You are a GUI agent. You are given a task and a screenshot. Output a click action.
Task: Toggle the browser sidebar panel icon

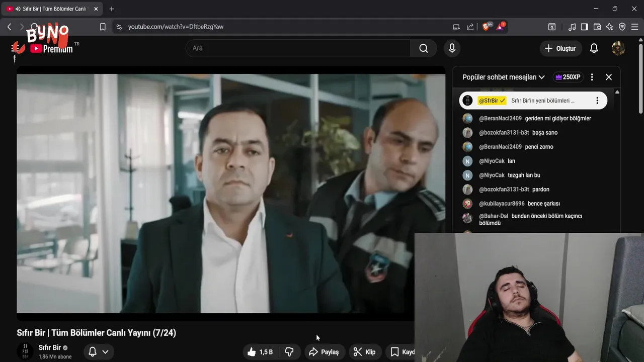584,27
